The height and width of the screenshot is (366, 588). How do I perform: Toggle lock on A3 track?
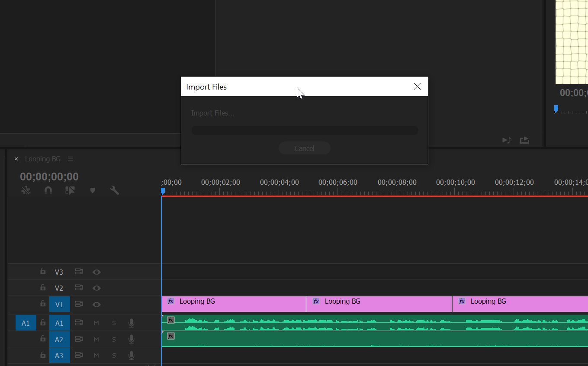[43, 355]
